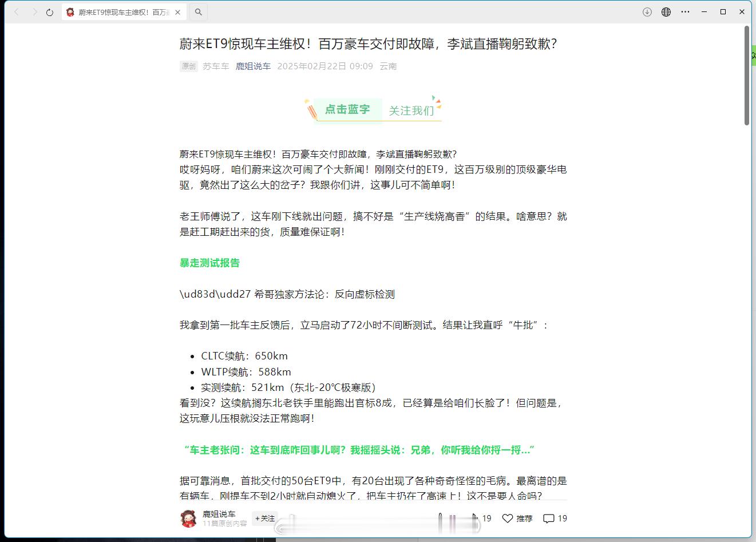The image size is (756, 542).
Task: Click the 原创 original tag
Action: coord(189,66)
